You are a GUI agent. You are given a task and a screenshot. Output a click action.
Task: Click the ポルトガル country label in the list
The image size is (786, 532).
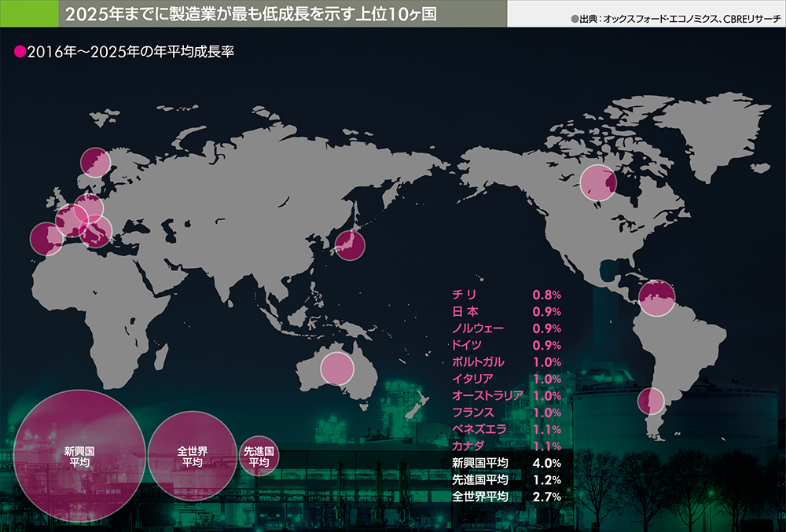(478, 362)
